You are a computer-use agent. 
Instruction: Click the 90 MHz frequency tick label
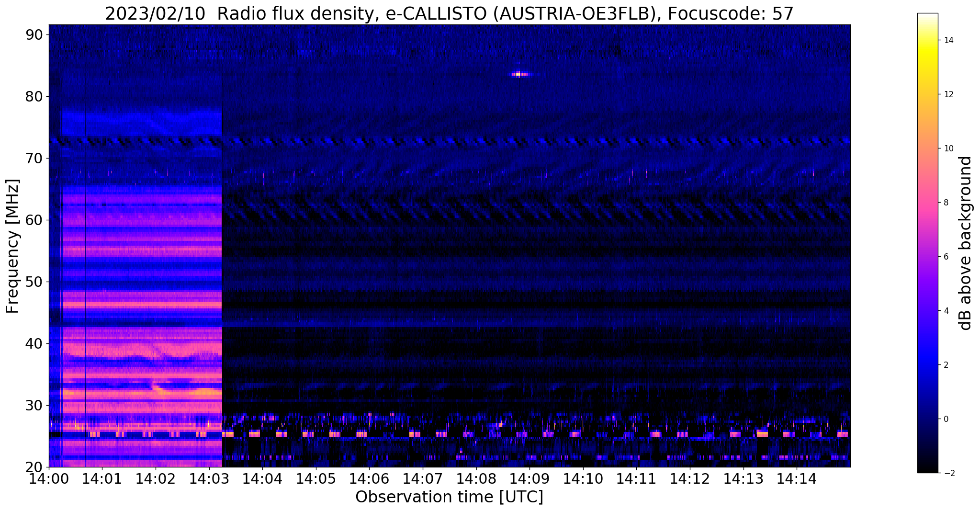point(34,34)
